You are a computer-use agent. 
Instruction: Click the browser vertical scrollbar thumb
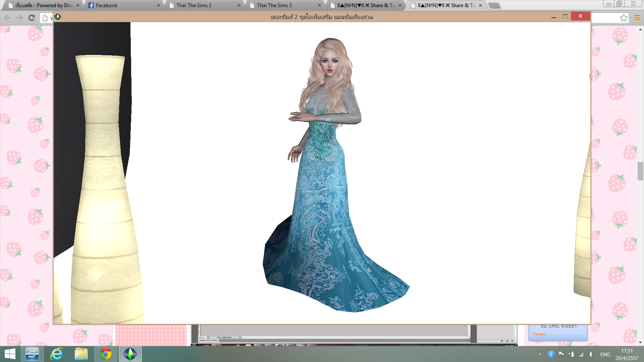(x=640, y=171)
